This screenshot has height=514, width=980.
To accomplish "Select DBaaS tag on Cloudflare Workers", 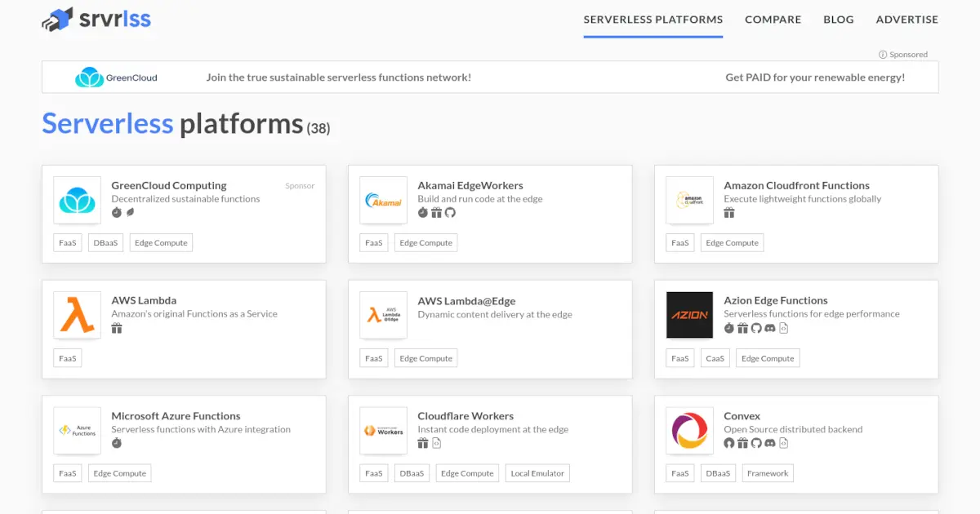I will tap(412, 473).
